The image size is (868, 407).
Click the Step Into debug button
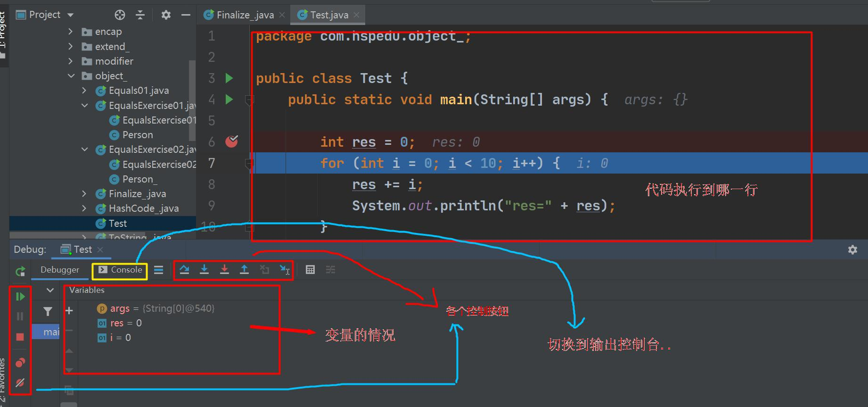click(204, 270)
